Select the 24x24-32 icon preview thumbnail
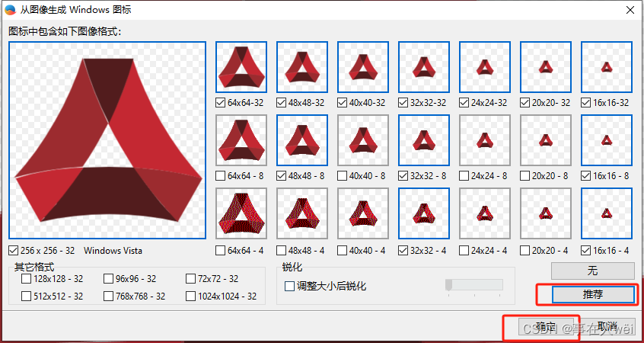Screen dimensions: 644x343 (485, 67)
